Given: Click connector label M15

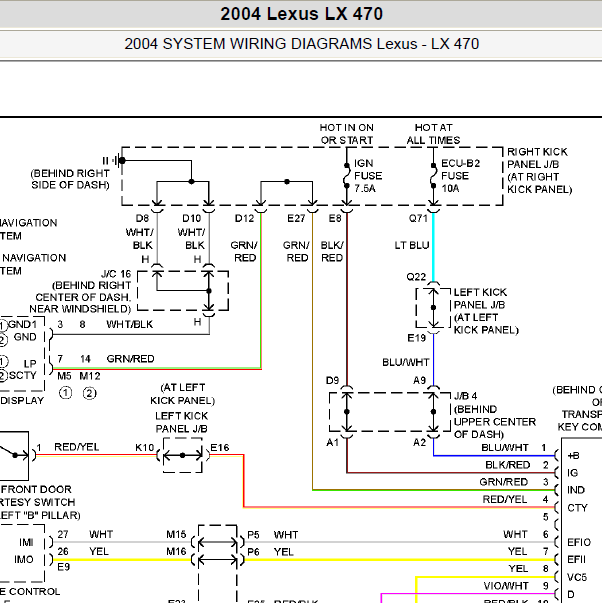Looking at the screenshot, I should point(176,534).
